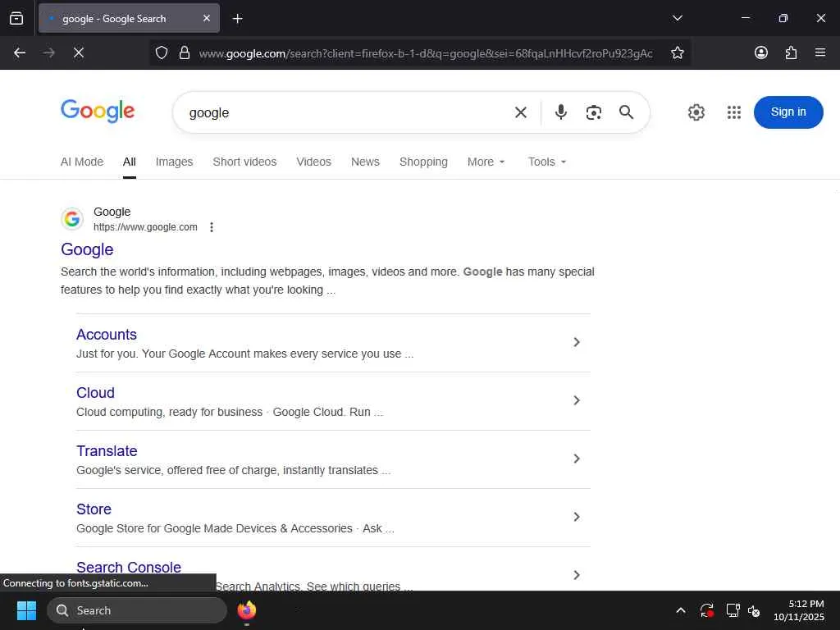View site security lock icon
This screenshot has width=840, height=630.
click(185, 52)
